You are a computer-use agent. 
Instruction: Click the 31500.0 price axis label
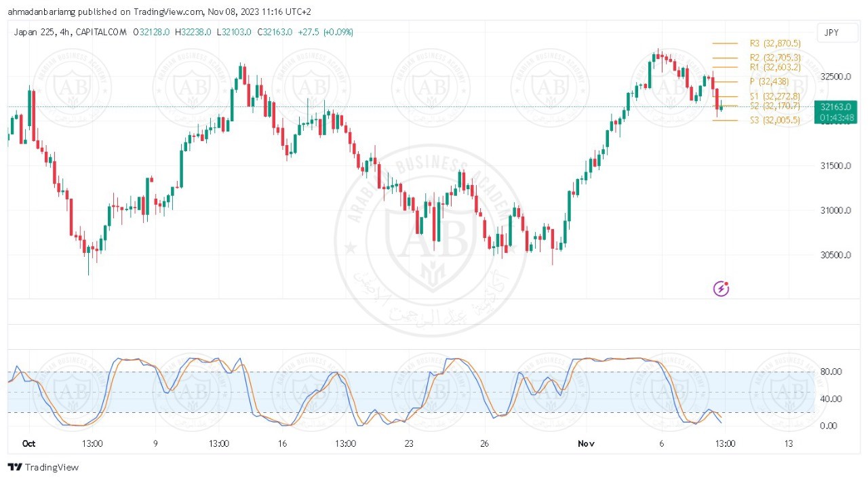(835, 166)
